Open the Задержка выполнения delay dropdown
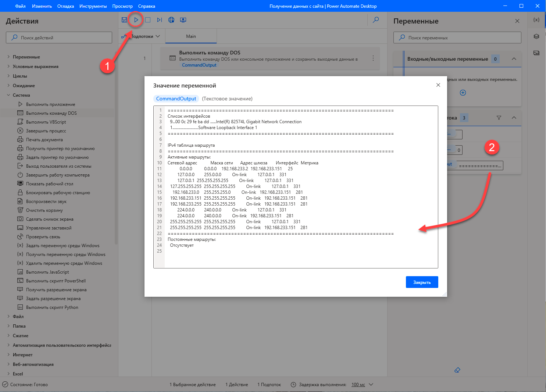Screen dimensions: 546x392 point(371,385)
